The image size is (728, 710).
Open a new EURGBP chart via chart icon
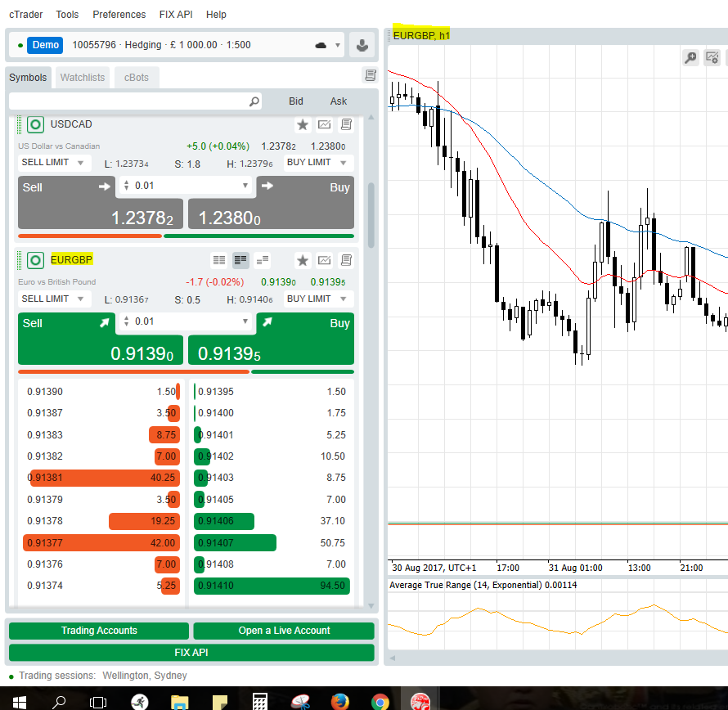325,260
